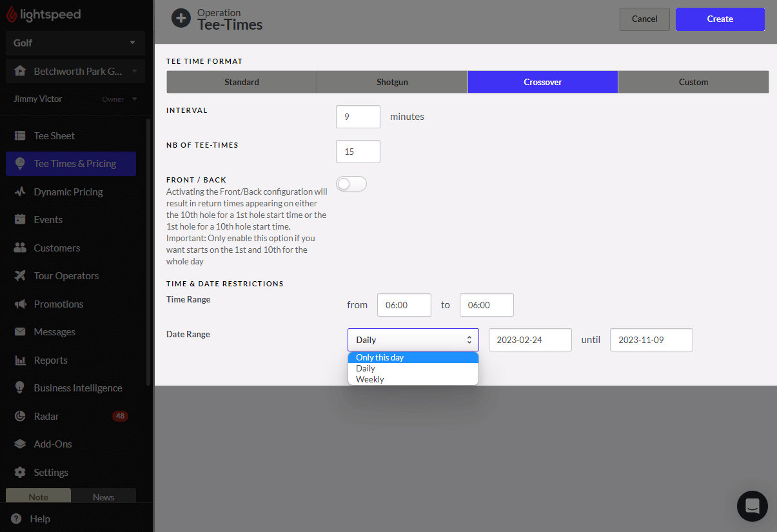Cancel the Tee-Times operation
The height and width of the screenshot is (532, 777).
644,19
